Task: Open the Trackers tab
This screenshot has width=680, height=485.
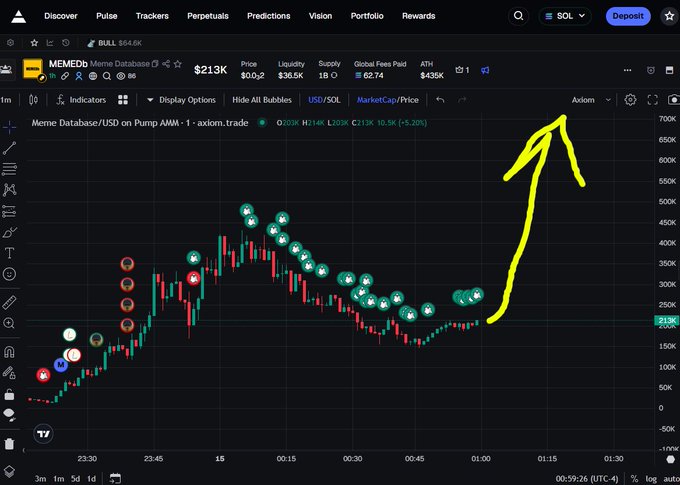Action: tap(152, 16)
